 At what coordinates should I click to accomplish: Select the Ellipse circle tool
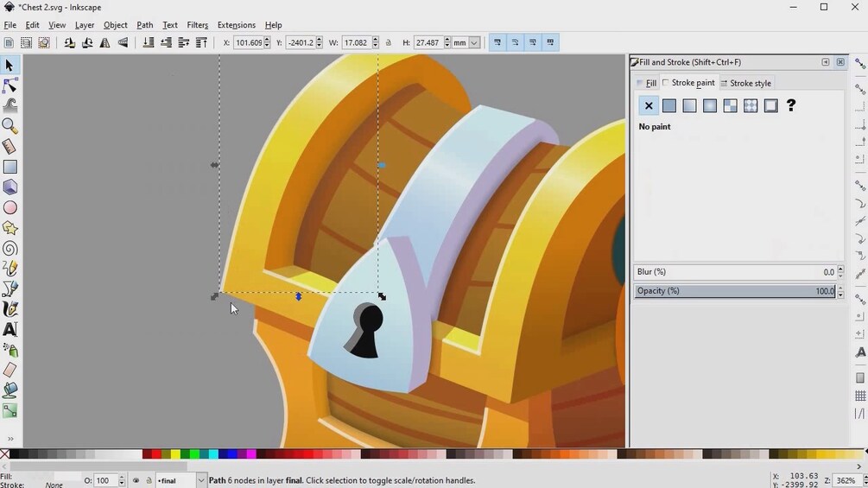click(x=10, y=207)
